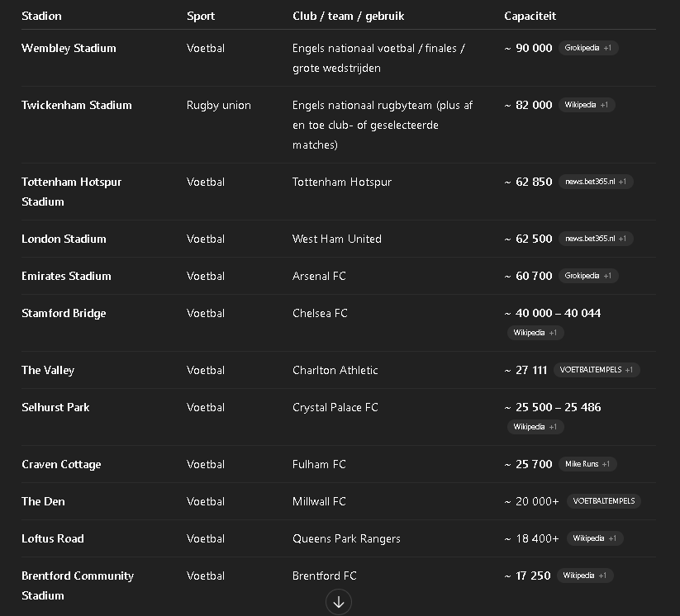Open Wikipedia source chip for Twickenham Stadium
The height and width of the screenshot is (616, 680).
[x=587, y=105]
